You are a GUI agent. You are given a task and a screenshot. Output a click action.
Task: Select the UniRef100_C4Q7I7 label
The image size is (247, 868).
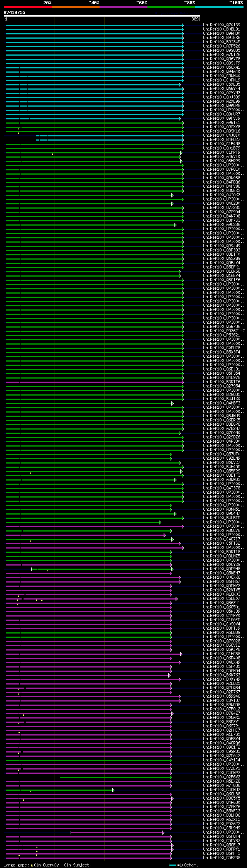(x=222, y=539)
